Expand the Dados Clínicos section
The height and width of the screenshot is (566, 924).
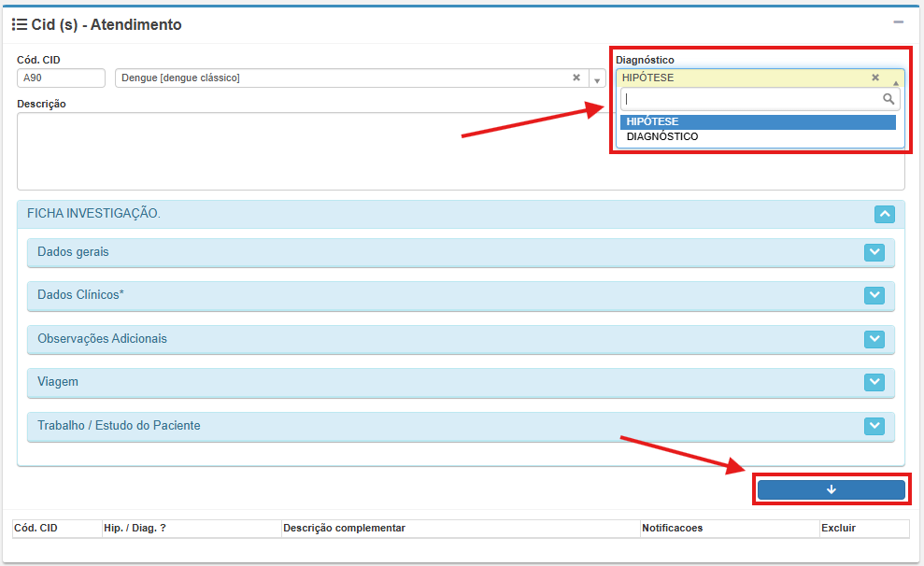point(874,295)
